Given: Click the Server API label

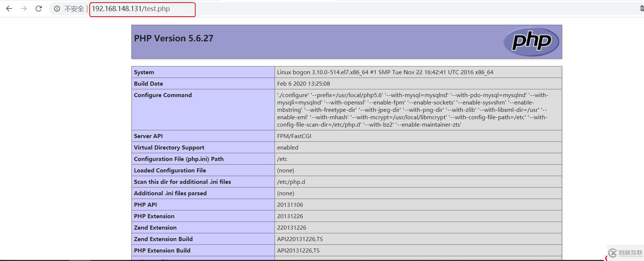Looking at the screenshot, I should [x=148, y=136].
